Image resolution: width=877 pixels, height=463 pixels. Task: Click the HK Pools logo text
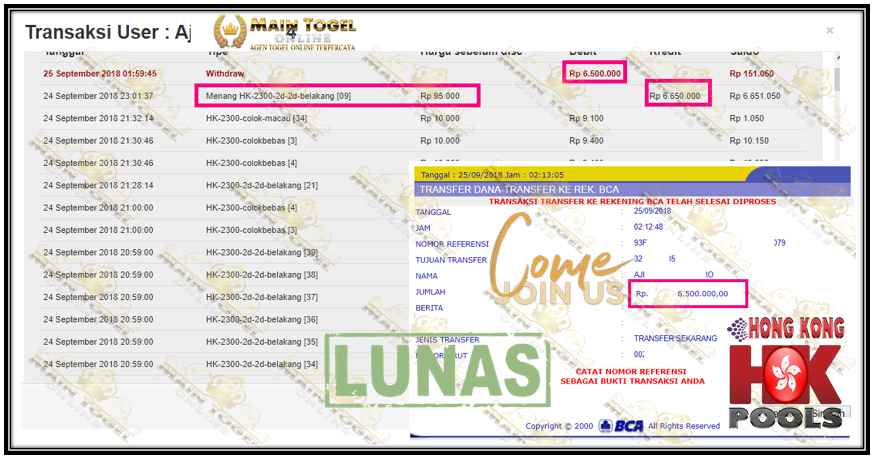click(x=784, y=416)
